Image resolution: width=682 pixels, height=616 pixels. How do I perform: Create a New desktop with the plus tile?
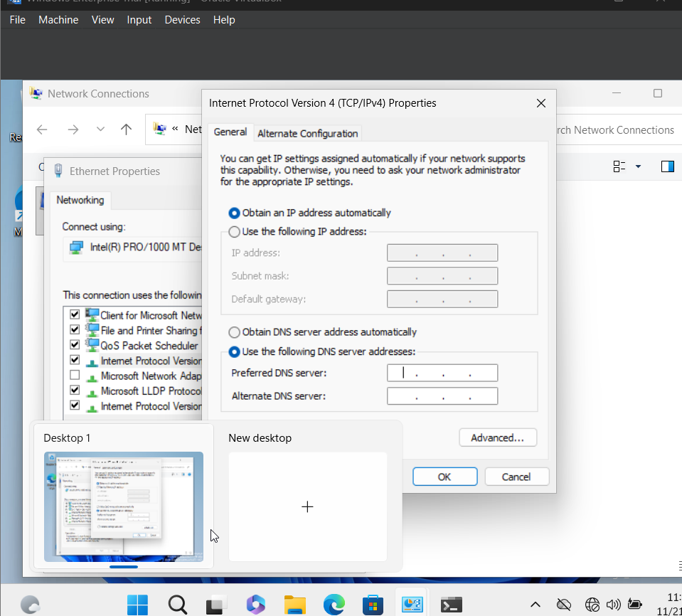[x=307, y=506]
